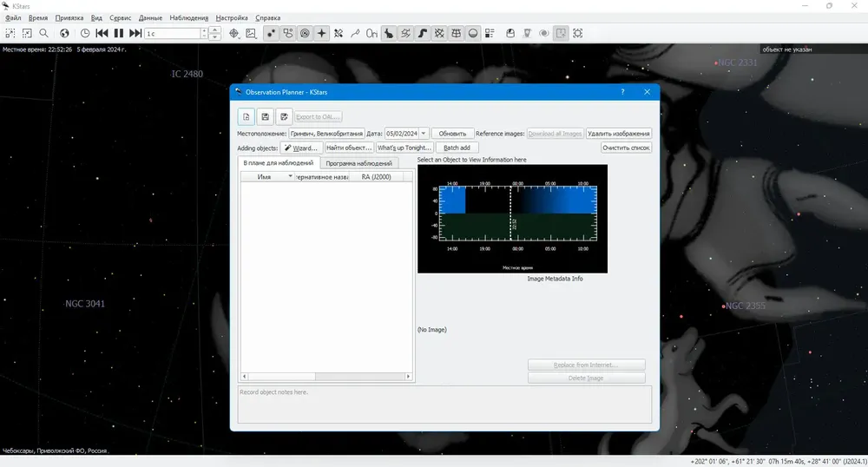This screenshot has width=868, height=467.
Task: Click the zoom in toolbar icon
Action: click(10, 33)
